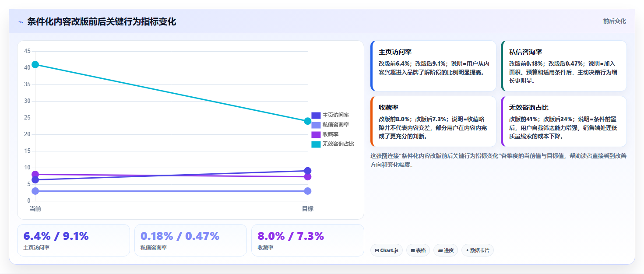Viewport: 644px width, 274px height.
Task: Select the 私信咨询率 point at 目标
Action: [308, 191]
